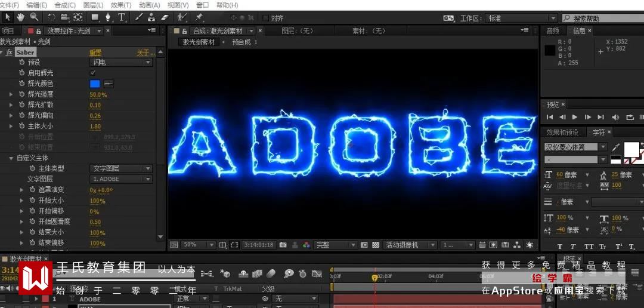Toggle the Faux Bold T button
The image size is (644, 308).
click(x=559, y=247)
